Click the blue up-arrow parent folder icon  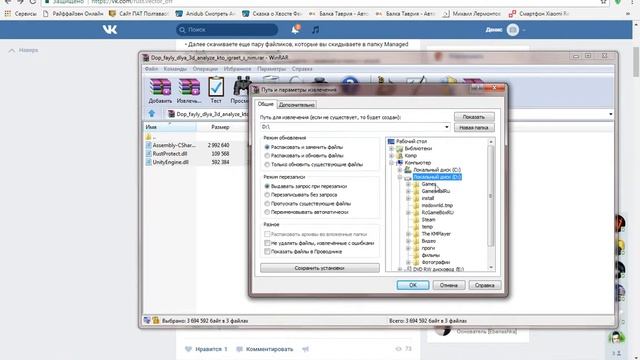click(x=152, y=113)
